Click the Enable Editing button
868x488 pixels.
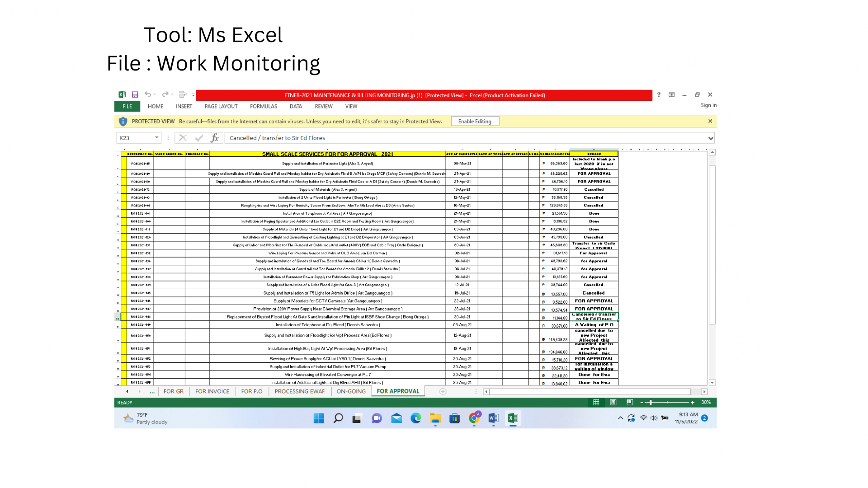[475, 121]
